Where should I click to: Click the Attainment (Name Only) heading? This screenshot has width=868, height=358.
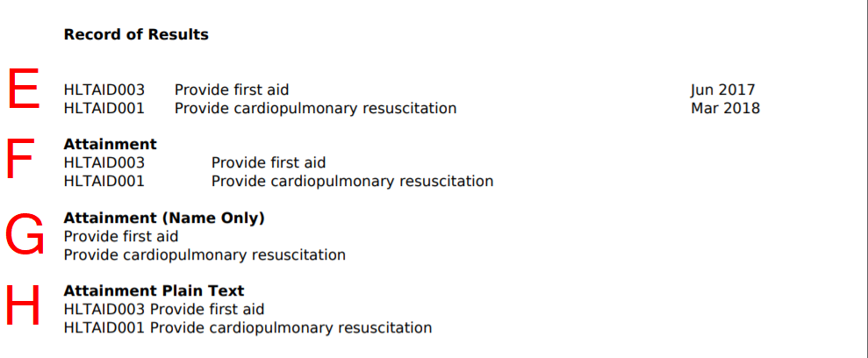click(164, 218)
